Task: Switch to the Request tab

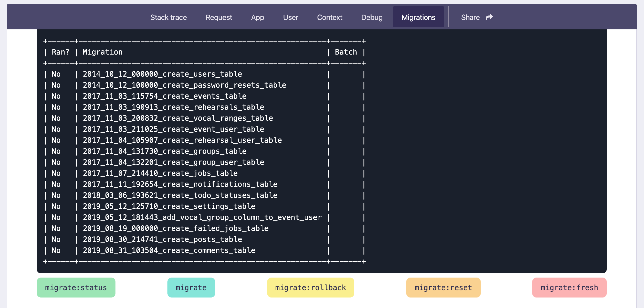Action: [x=219, y=17]
